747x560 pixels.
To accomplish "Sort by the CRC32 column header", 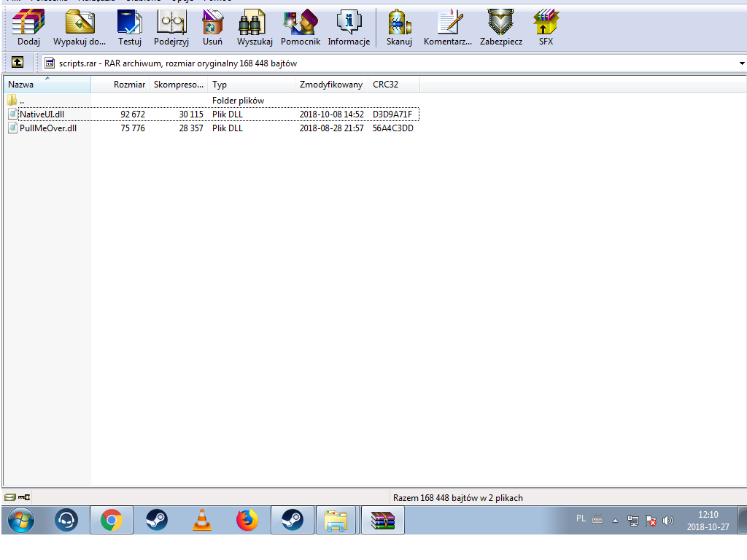I will coord(393,85).
